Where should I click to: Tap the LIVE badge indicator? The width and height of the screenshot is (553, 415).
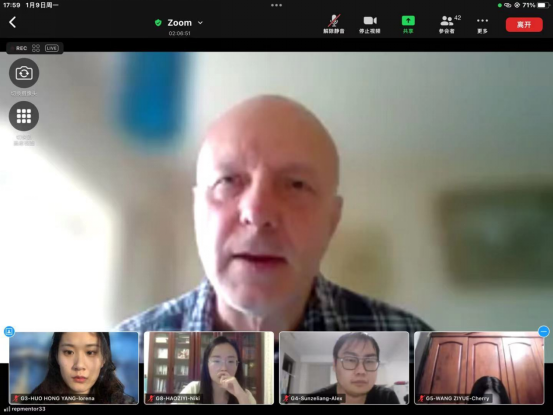click(51, 48)
